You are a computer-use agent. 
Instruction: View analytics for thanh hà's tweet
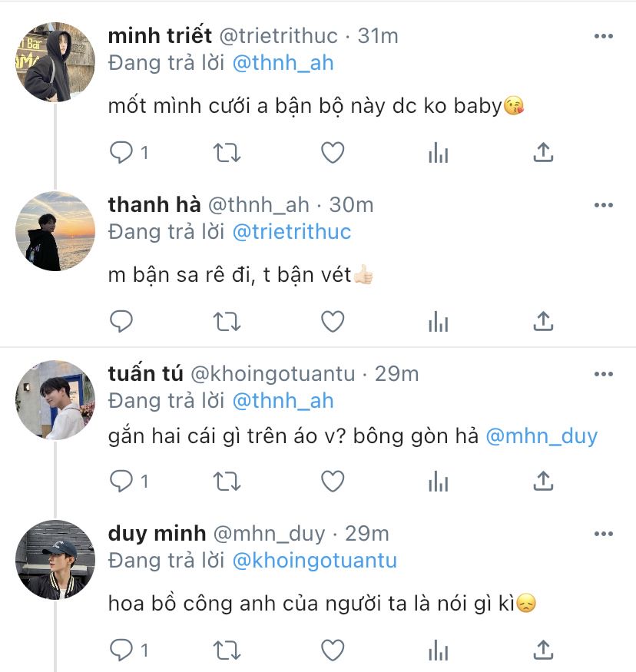(x=438, y=321)
